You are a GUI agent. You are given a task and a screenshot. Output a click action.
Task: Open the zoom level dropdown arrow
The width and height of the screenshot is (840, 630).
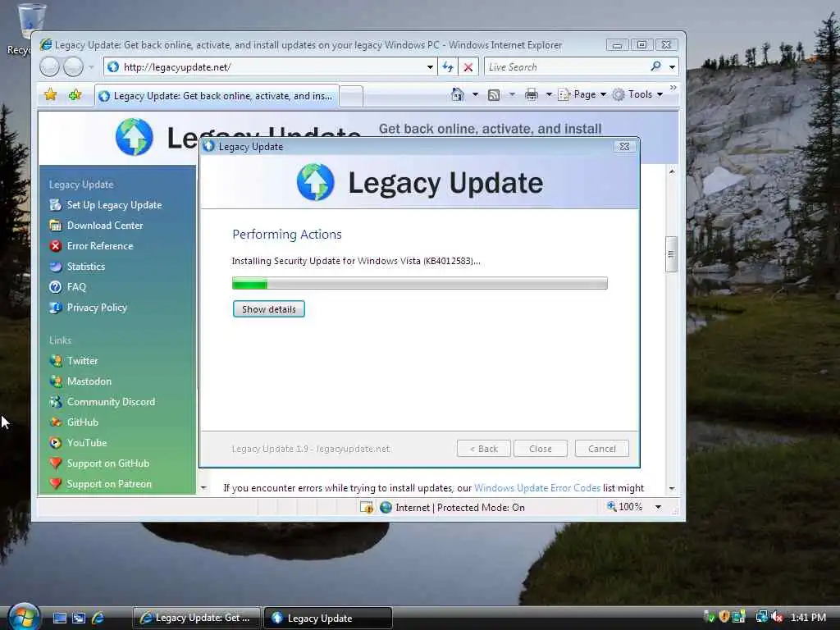[x=658, y=507]
